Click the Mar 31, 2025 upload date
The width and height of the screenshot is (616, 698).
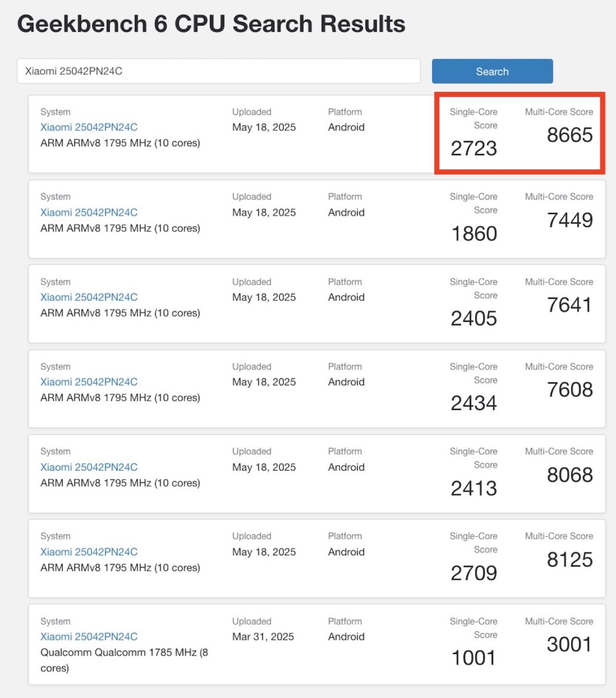click(263, 637)
